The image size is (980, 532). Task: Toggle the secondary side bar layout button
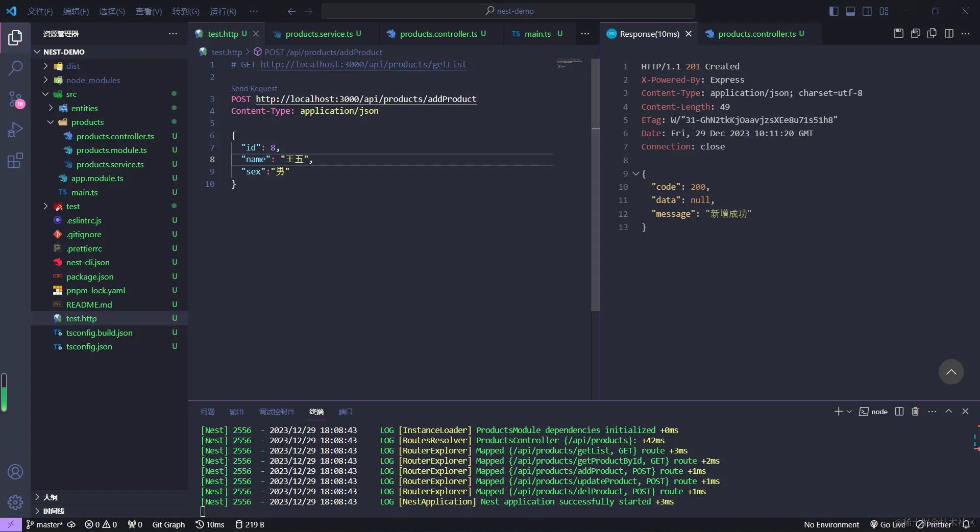pyautogui.click(x=867, y=11)
